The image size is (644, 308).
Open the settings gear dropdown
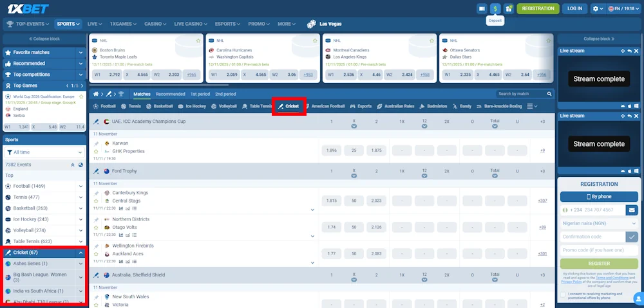(x=597, y=8)
